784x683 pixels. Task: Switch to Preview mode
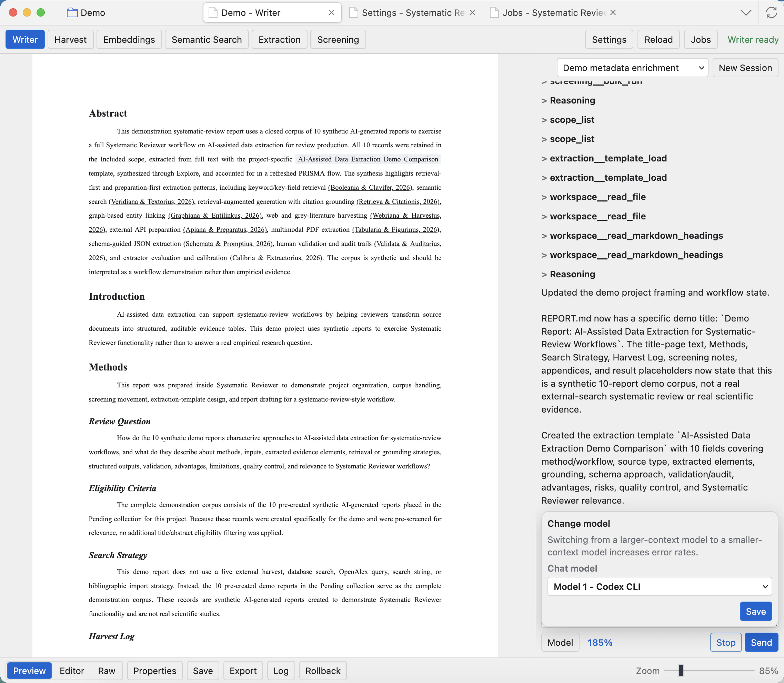click(29, 671)
